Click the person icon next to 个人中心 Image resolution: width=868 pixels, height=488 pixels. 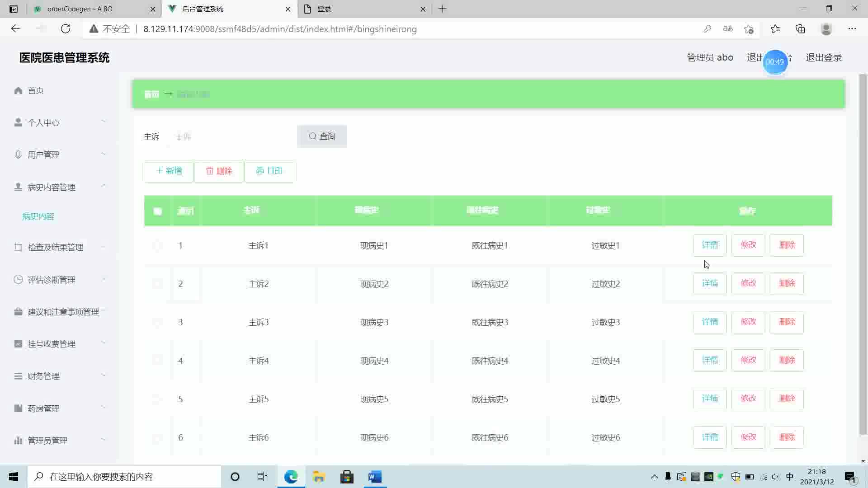pyautogui.click(x=18, y=122)
